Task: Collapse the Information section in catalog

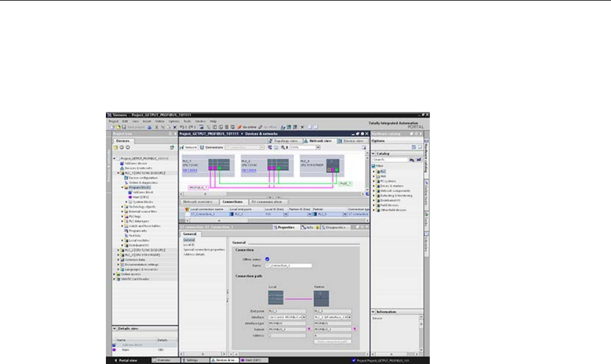Action: pos(373,312)
